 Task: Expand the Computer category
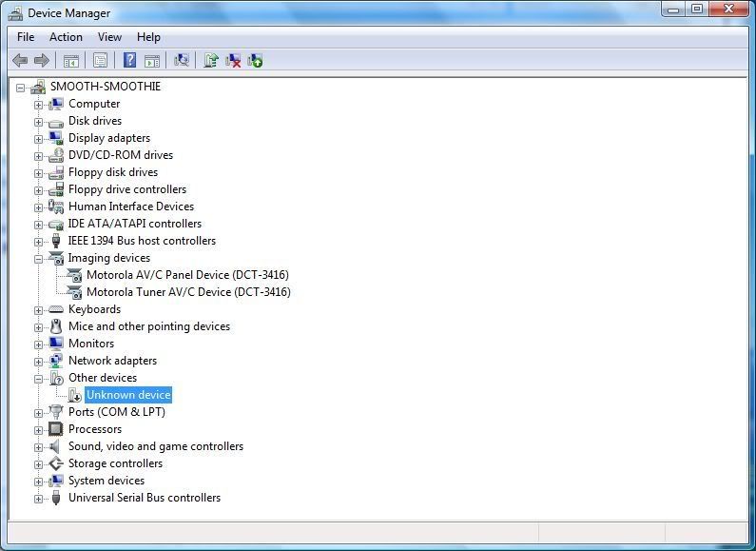click(39, 105)
